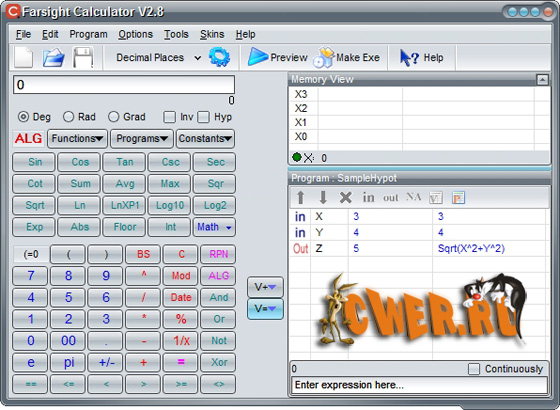
Task: Open the Skins menu
Action: click(212, 34)
